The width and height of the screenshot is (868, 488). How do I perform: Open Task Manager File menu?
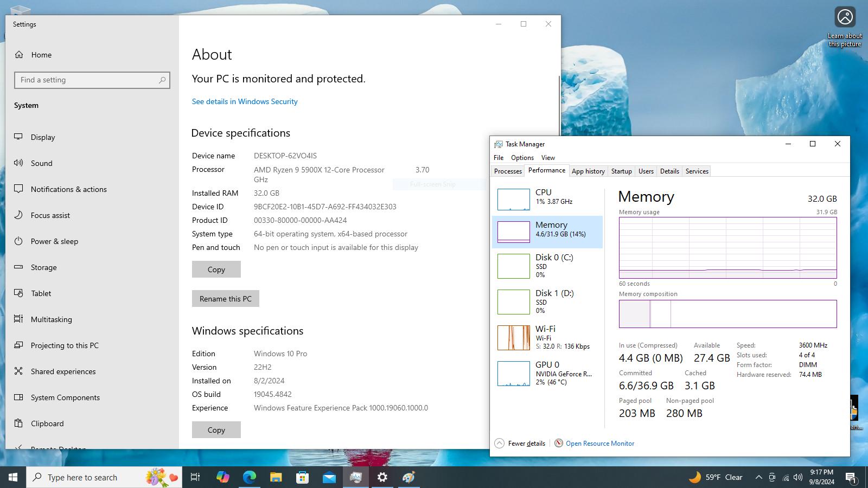pos(499,158)
